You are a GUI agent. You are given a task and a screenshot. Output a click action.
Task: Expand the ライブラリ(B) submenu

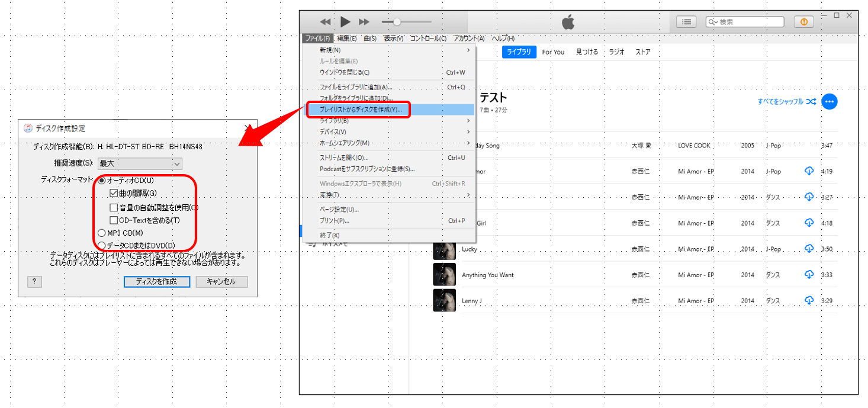click(390, 121)
